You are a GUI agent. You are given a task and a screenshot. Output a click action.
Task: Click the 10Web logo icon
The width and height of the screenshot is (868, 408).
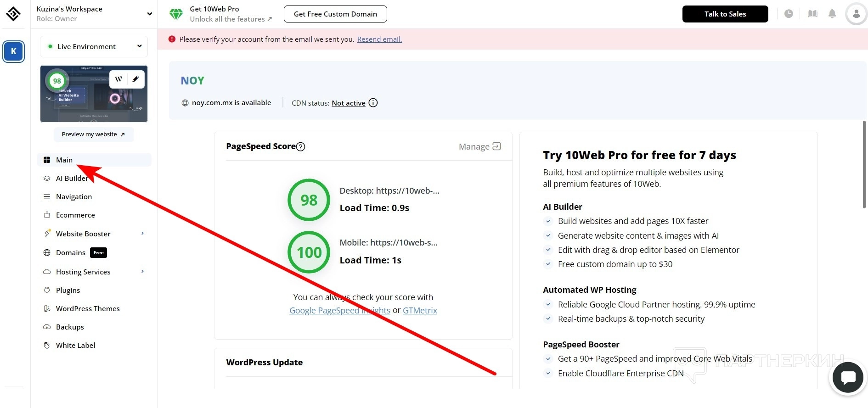click(13, 14)
